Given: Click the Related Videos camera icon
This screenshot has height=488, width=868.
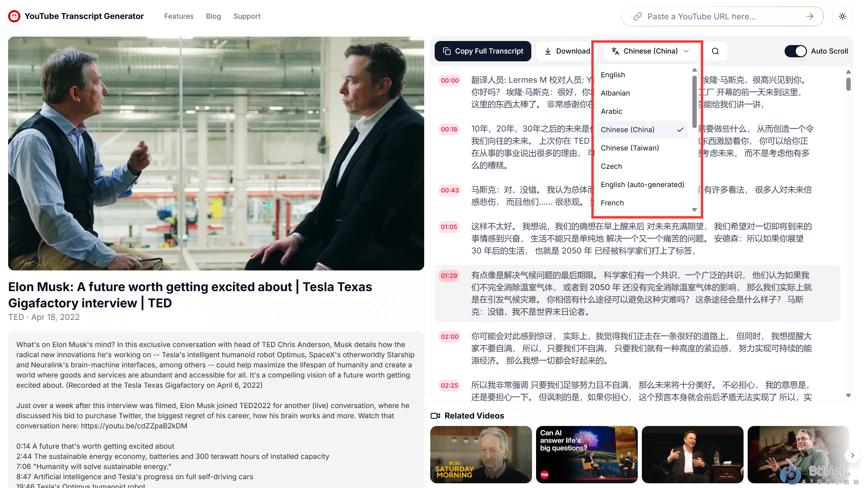Looking at the screenshot, I should (x=435, y=415).
